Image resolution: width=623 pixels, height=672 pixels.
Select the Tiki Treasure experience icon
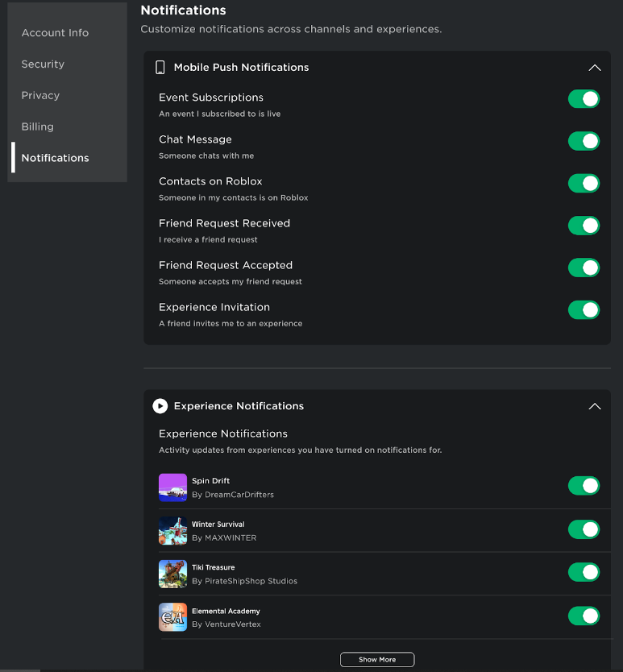172,573
